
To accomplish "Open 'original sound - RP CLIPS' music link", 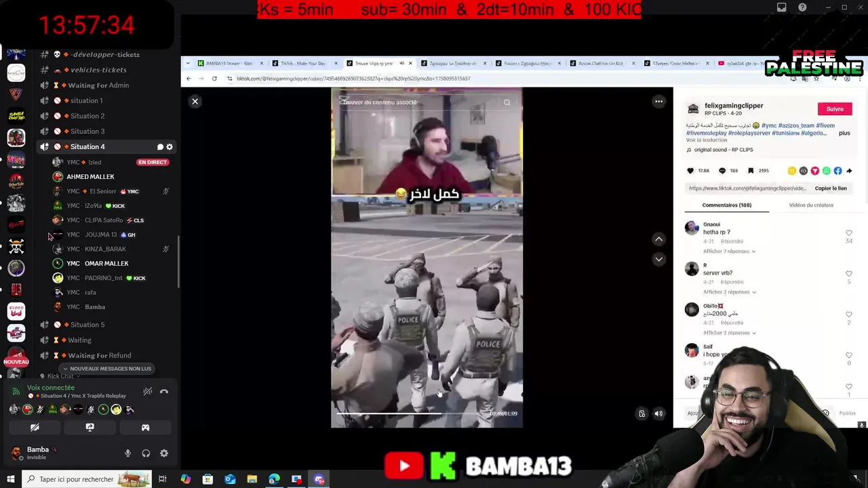I will point(724,150).
